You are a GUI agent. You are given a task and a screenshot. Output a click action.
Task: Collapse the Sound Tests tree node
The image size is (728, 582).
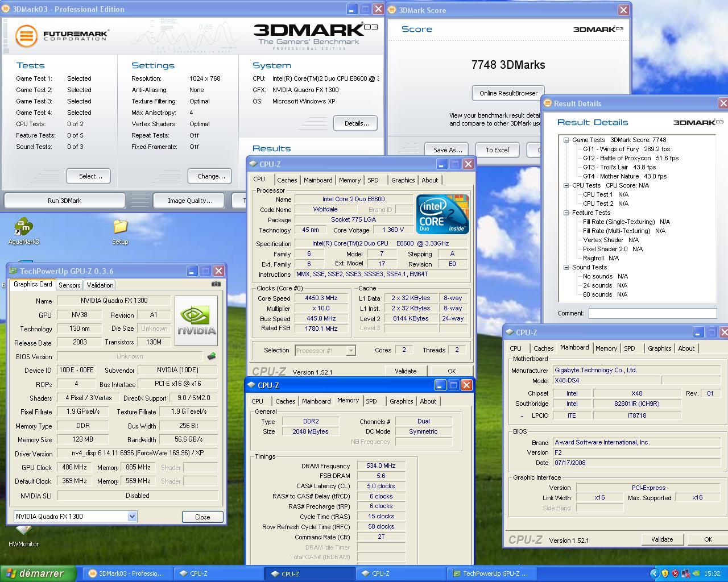[566, 267]
